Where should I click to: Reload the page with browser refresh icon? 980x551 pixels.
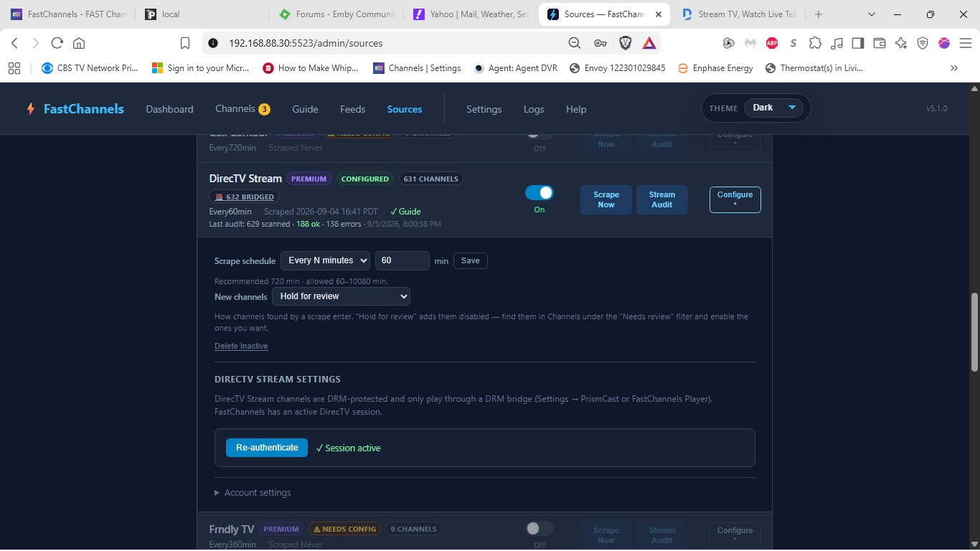(57, 43)
